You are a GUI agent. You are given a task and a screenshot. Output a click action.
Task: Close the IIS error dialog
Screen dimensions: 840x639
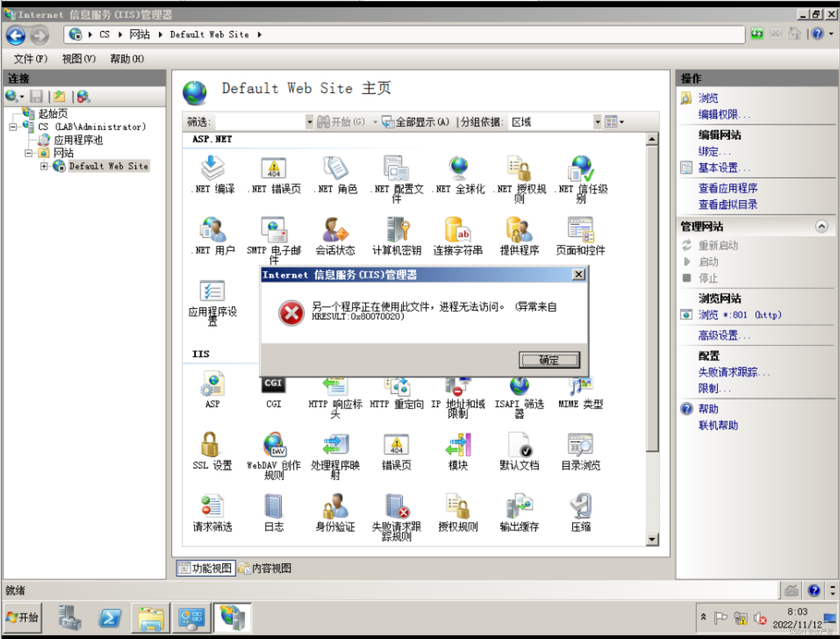pos(579,275)
